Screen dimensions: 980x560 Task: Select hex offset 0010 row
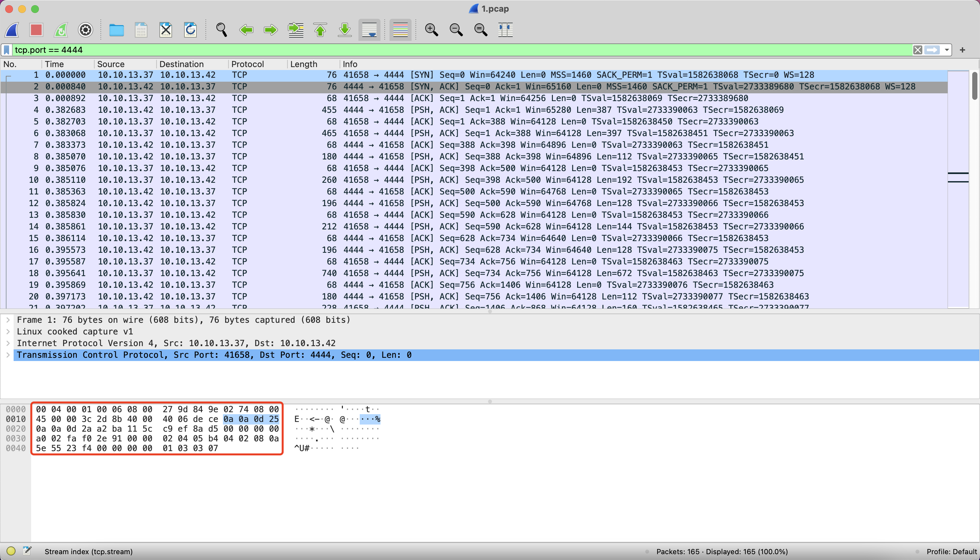16,419
